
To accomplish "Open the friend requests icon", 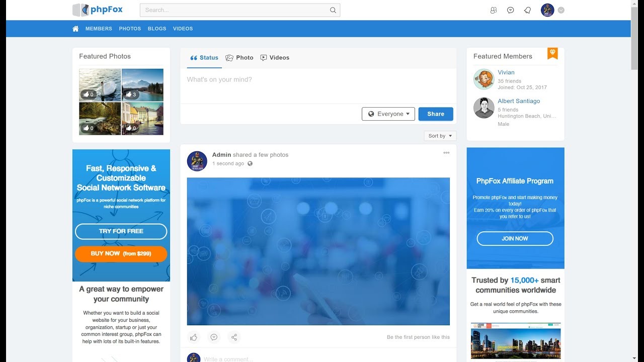I will (494, 10).
